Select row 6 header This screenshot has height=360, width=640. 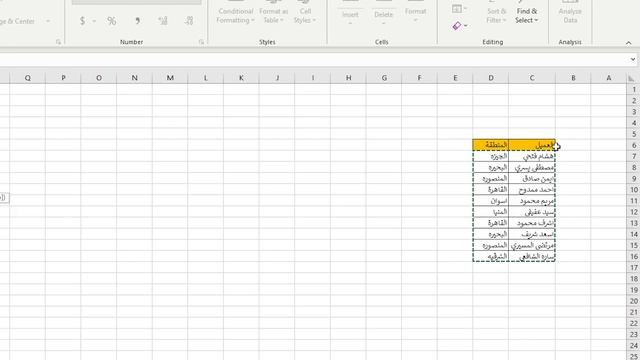(633, 145)
